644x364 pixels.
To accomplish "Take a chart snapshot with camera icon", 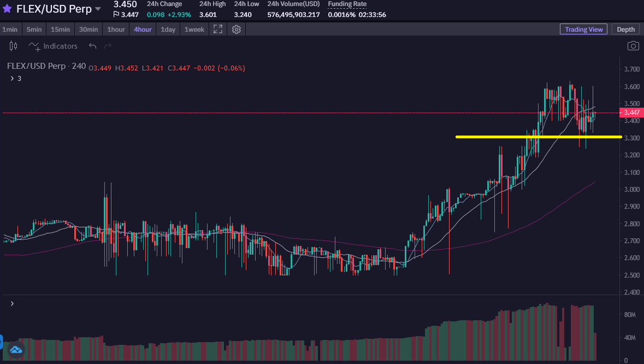I will [x=633, y=46].
